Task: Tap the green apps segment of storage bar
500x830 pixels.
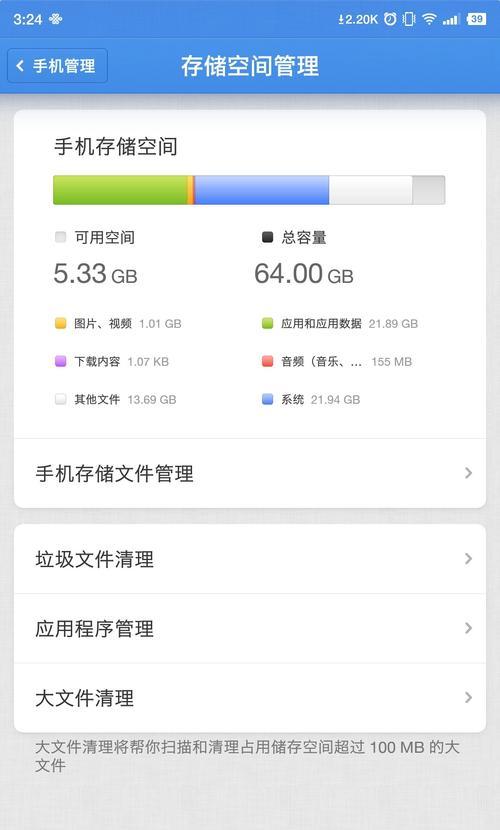Action: point(120,190)
